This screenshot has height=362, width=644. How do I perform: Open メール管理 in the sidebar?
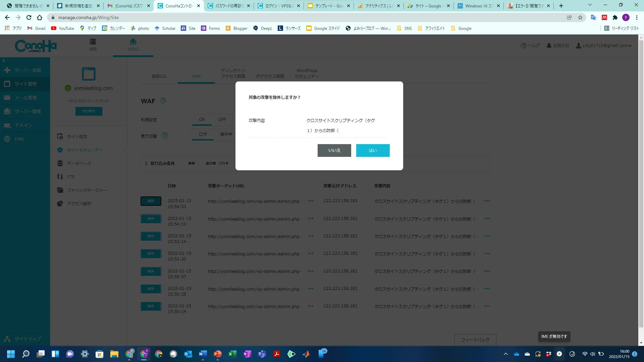(x=25, y=98)
